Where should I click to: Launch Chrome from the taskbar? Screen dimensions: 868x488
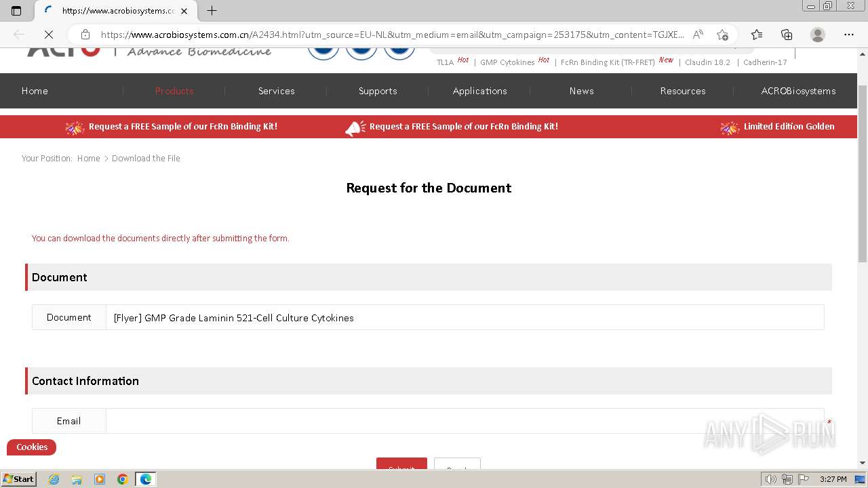pos(123,479)
